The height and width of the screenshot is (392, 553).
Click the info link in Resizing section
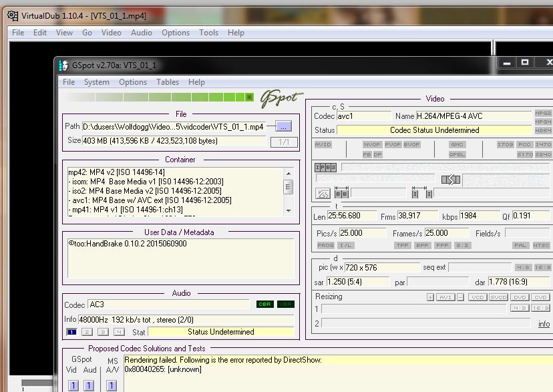[x=544, y=324]
